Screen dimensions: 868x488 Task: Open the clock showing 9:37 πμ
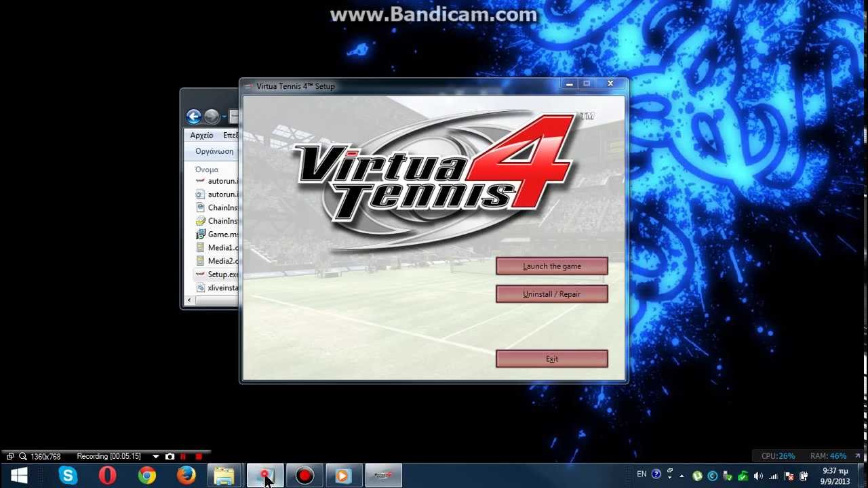tap(835, 476)
